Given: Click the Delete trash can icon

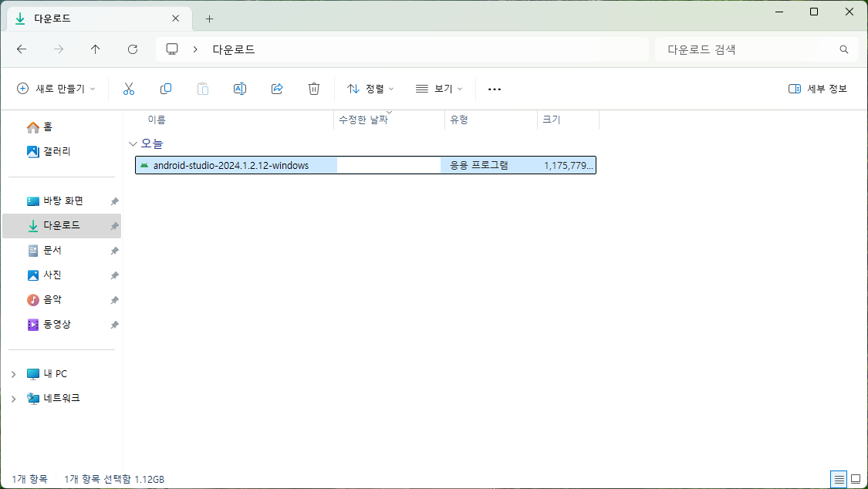Looking at the screenshot, I should point(314,89).
